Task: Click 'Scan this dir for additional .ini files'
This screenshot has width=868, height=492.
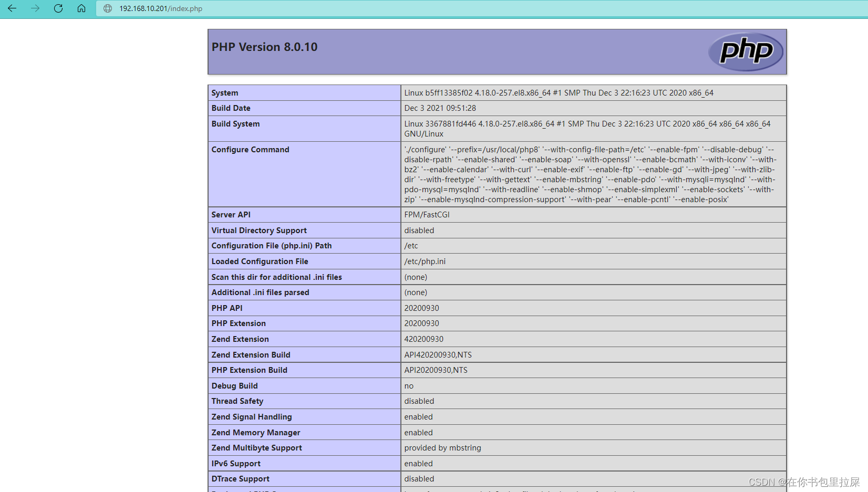Action: coord(276,277)
